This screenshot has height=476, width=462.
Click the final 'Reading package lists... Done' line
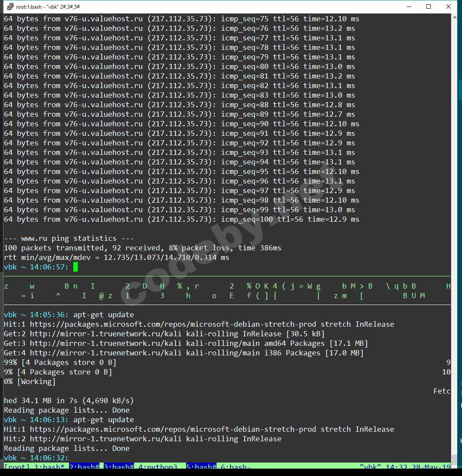[x=67, y=449]
